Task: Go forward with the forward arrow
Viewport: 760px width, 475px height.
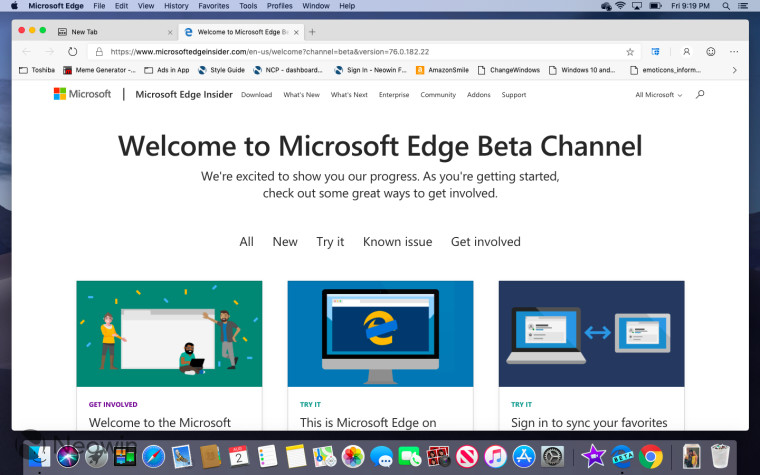Action: pyautogui.click(x=49, y=51)
